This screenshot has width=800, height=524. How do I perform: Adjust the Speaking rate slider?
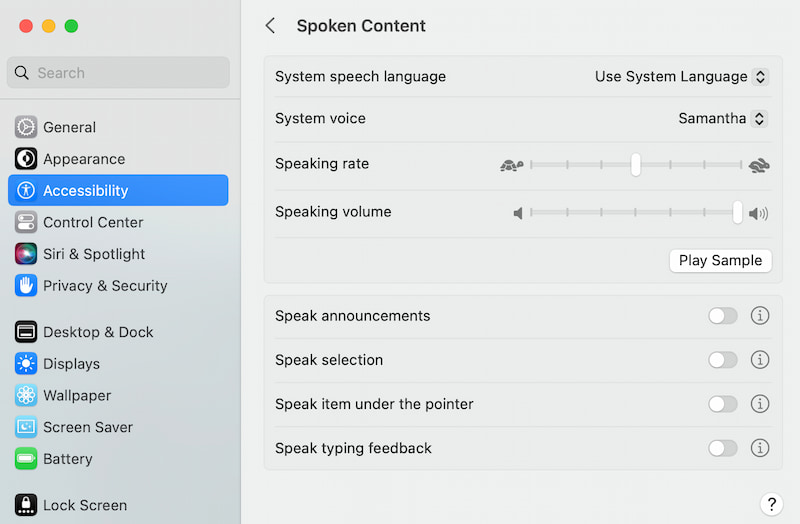tap(636, 165)
